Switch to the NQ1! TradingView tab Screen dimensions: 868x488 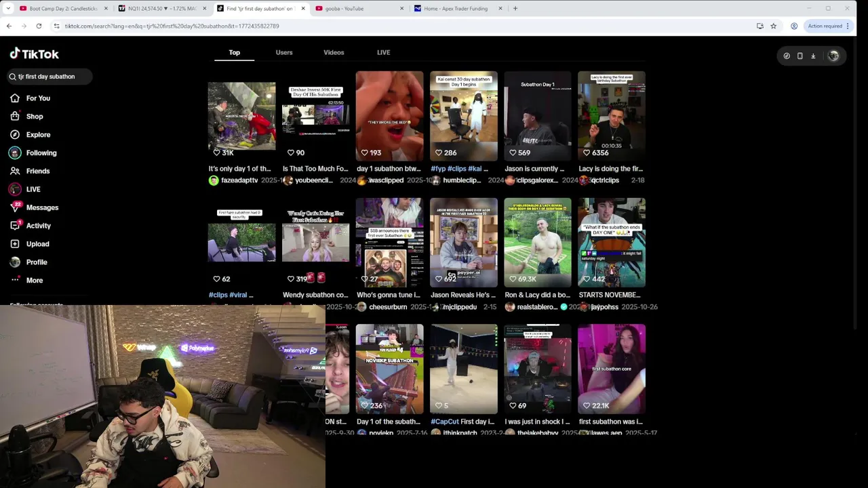click(161, 9)
